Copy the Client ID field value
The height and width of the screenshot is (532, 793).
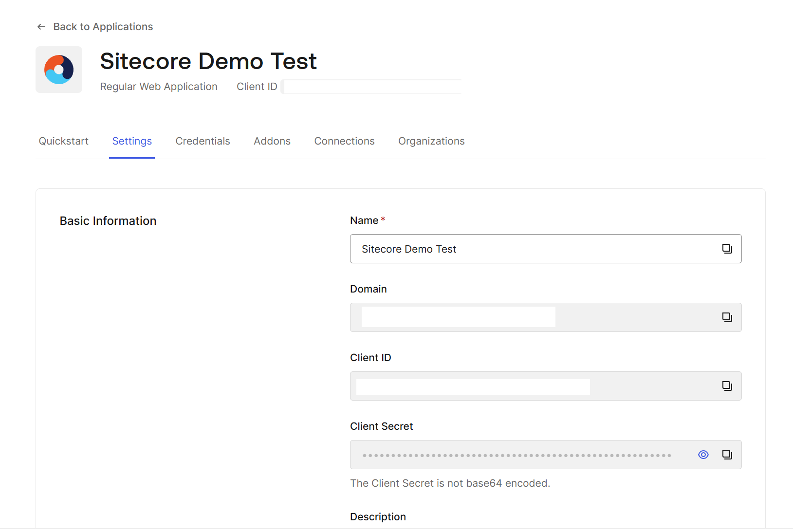(x=727, y=386)
